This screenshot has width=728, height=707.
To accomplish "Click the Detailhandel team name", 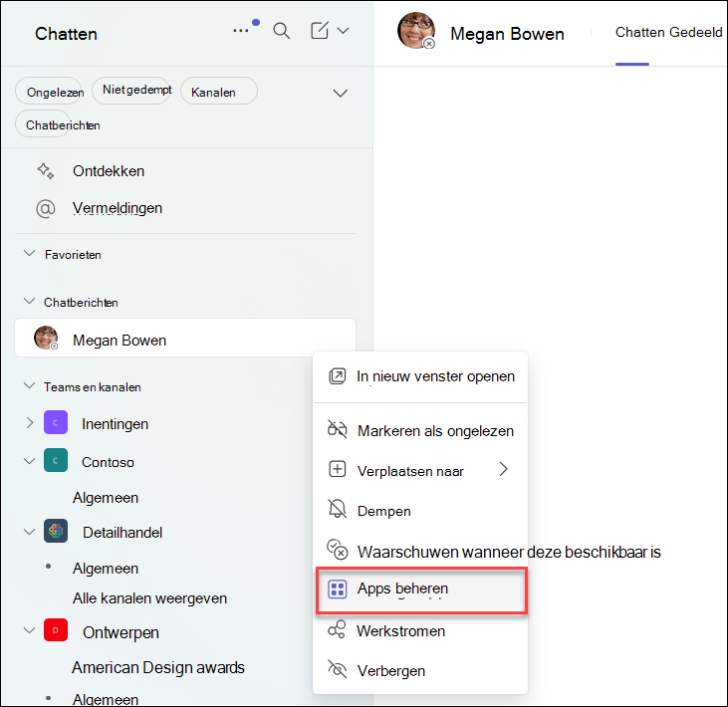I will [122, 533].
